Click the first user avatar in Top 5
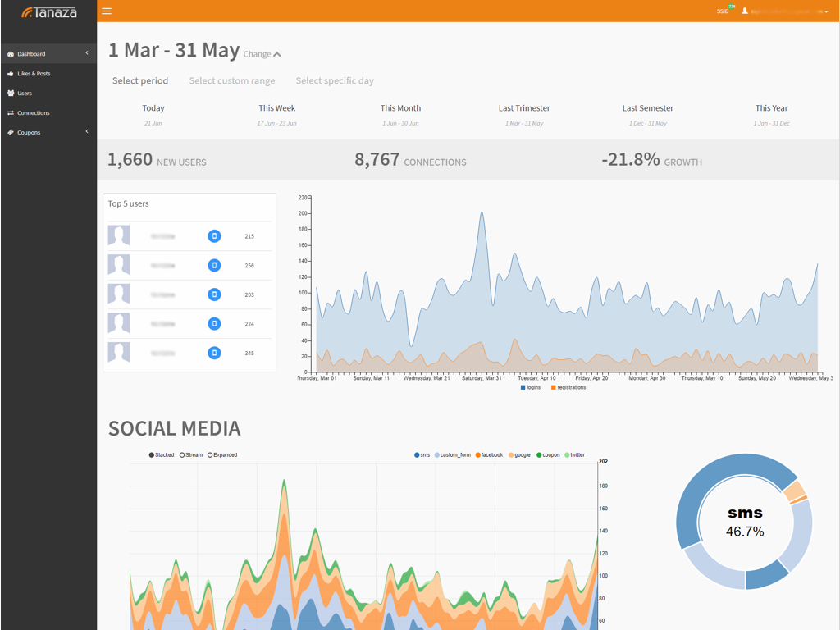840x630 pixels. (119, 236)
